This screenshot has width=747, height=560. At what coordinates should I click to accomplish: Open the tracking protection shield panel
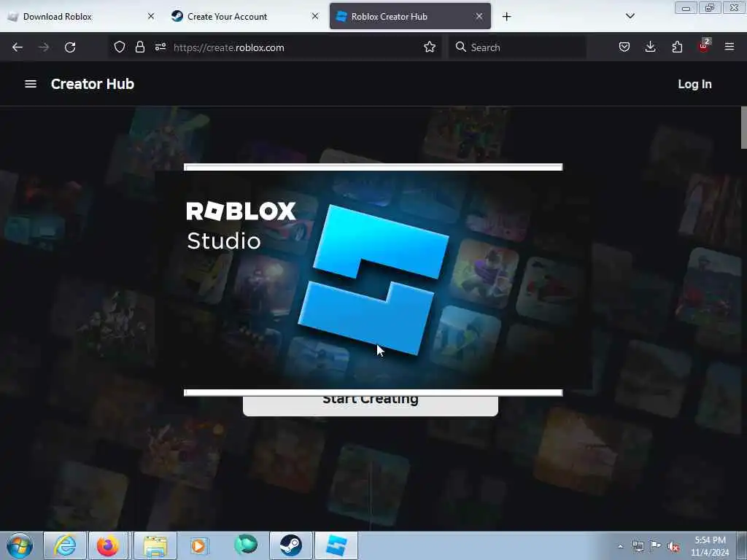click(x=120, y=47)
